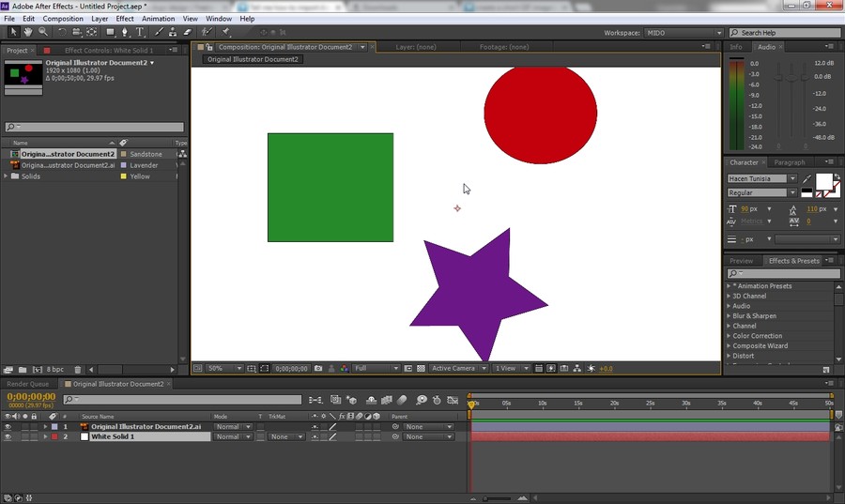Take a snapshot with camera icon
This screenshot has height=504, width=845.
pyautogui.click(x=319, y=369)
